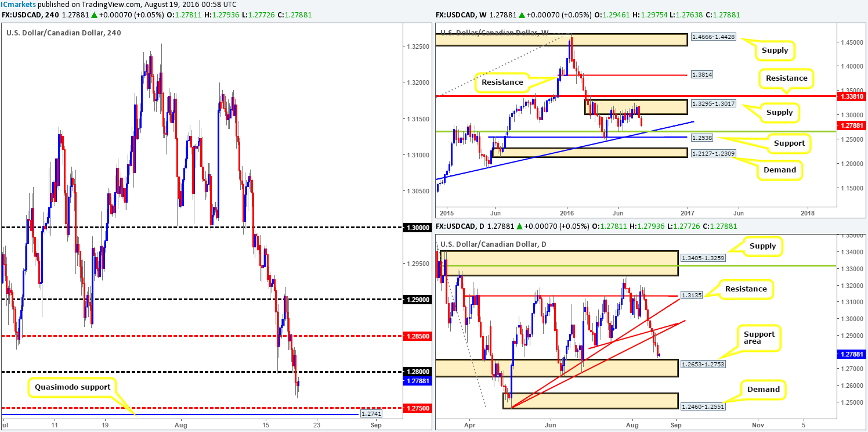Click Supply callout beside 1.3295-1.3017
The width and height of the screenshot is (868, 432).
779,113
